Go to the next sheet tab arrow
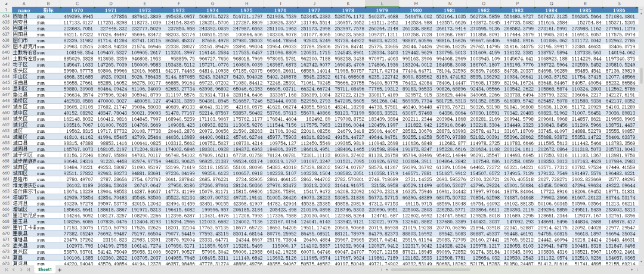The image size is (644, 274). coord(21,270)
